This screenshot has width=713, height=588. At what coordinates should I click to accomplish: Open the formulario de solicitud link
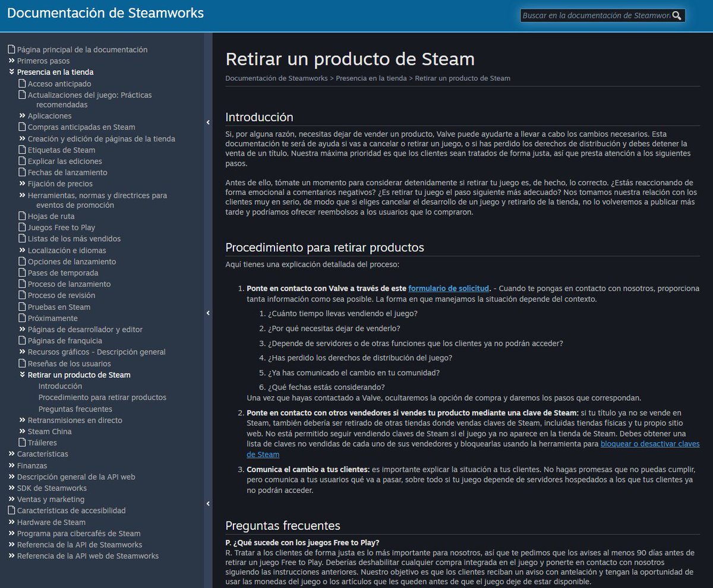point(449,288)
